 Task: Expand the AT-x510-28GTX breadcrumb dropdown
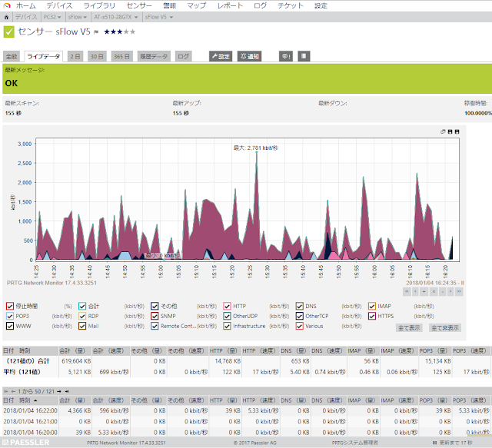pos(136,17)
